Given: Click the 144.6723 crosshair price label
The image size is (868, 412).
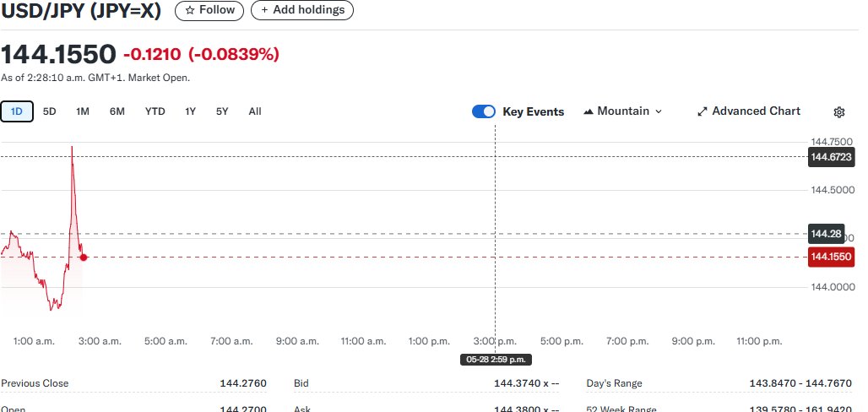Looking at the screenshot, I should [x=831, y=157].
